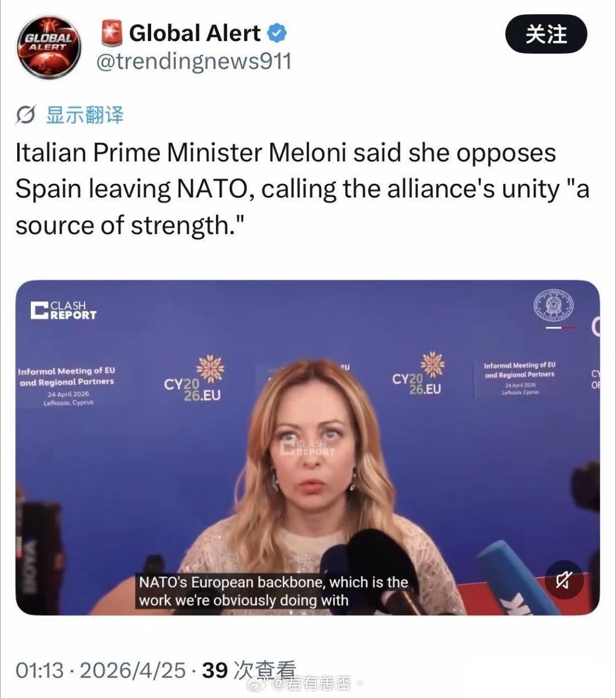Viewport: 616px width, 698px height.
Task: Tap the red siren emoji icon
Action: pos(112,33)
